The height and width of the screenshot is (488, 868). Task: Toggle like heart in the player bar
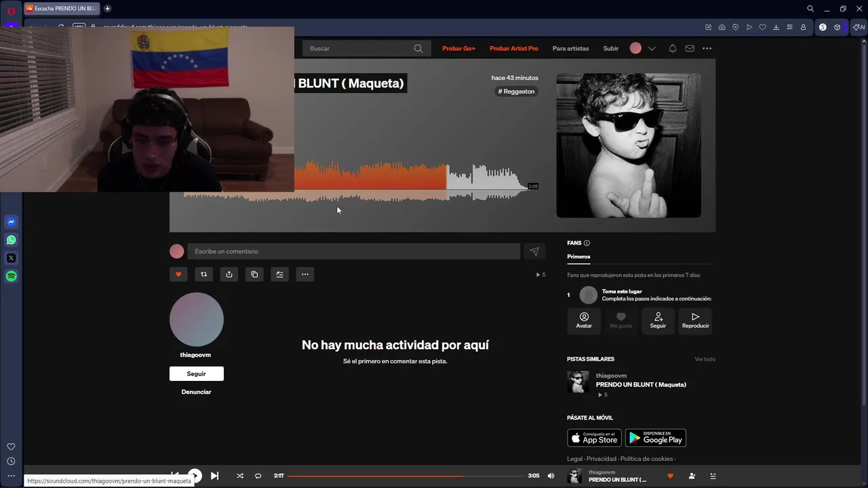click(x=671, y=476)
